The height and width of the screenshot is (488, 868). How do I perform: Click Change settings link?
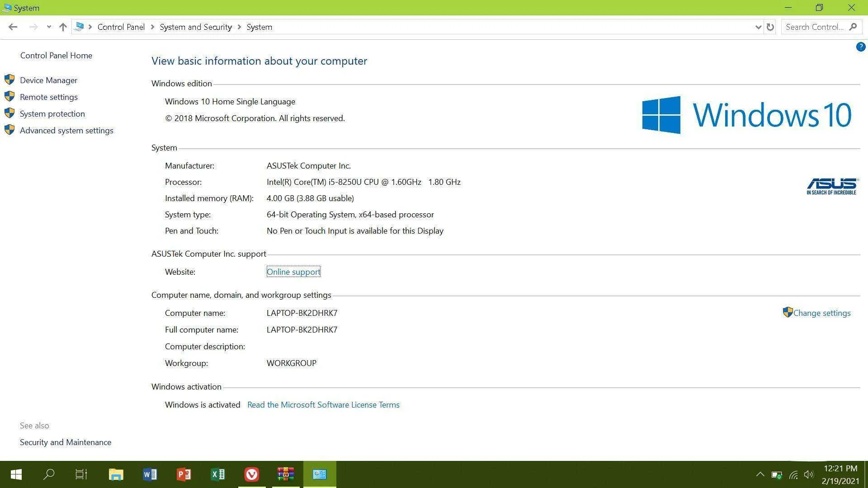822,313
